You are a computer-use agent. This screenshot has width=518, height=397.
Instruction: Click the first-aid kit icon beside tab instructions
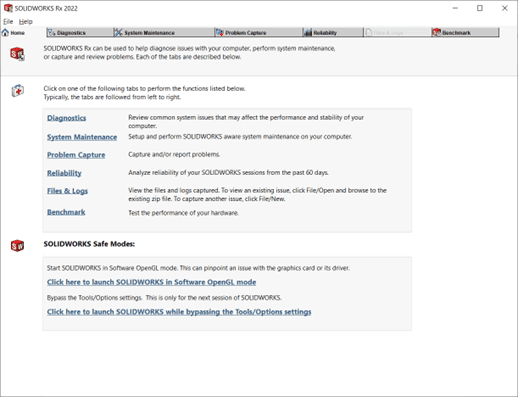(x=18, y=90)
